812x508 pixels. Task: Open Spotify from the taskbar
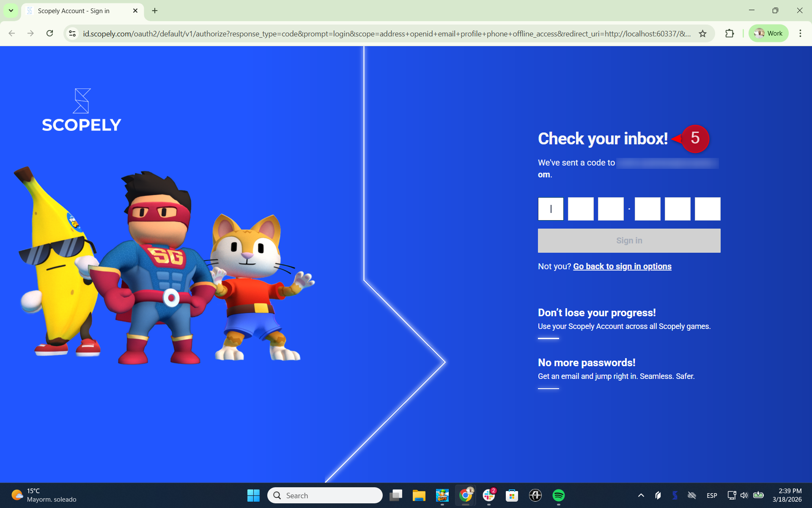(x=558, y=495)
